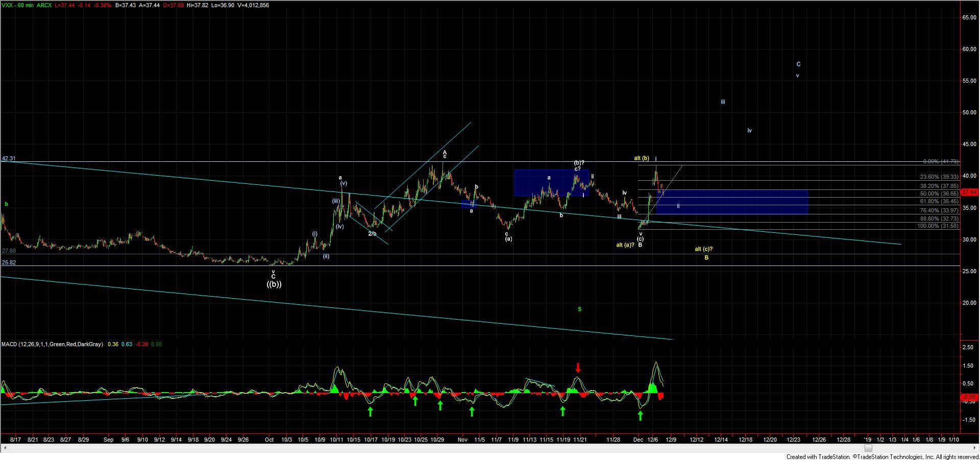The width and height of the screenshot is (980, 460).
Task: Click the green up arrow near 11/19 MACD
Action: click(562, 410)
